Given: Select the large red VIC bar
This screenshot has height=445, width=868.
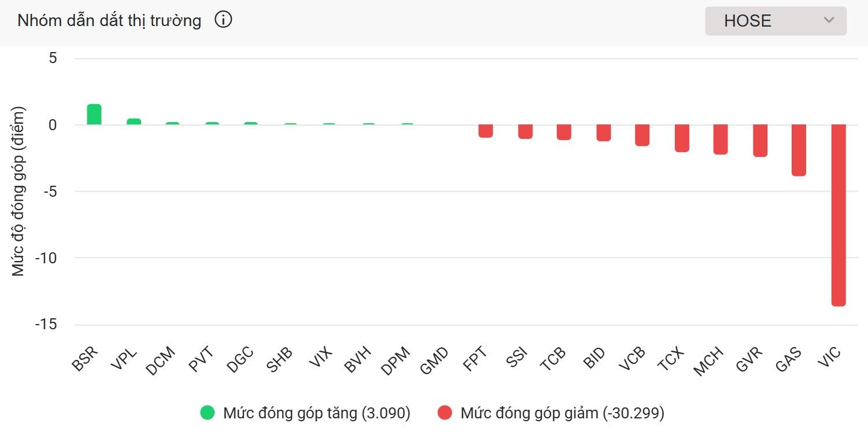Looking at the screenshot, I should (838, 214).
